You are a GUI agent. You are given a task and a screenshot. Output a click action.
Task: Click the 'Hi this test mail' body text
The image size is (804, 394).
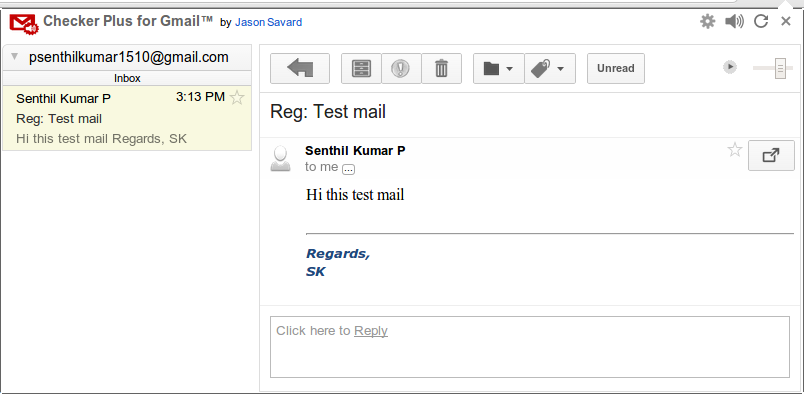click(355, 194)
